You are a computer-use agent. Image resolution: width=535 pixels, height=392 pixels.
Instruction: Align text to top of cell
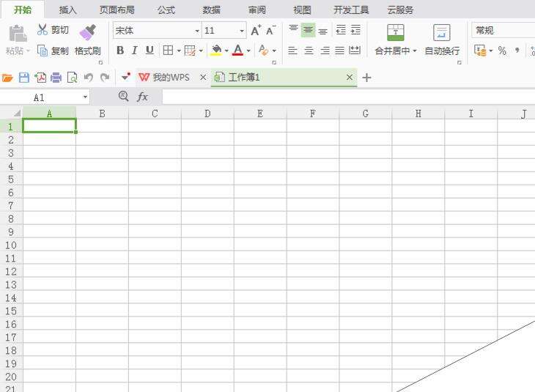pyautogui.click(x=293, y=30)
